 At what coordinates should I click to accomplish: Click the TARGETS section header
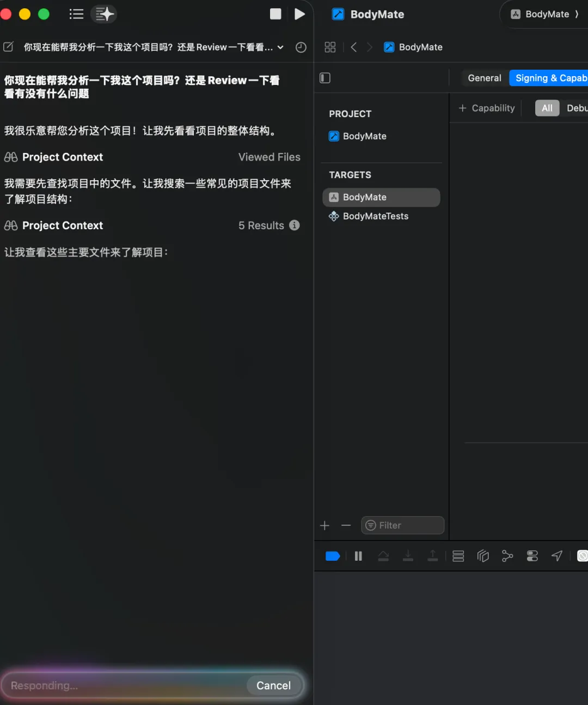pos(350,175)
